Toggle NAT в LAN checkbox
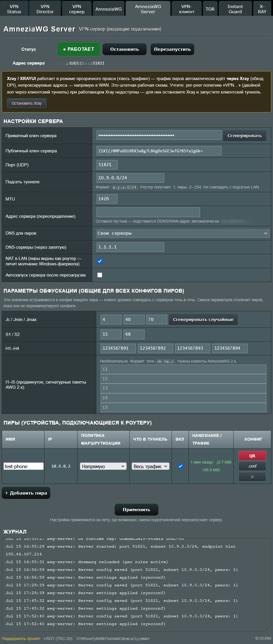The height and width of the screenshot is (644, 273). (100, 261)
